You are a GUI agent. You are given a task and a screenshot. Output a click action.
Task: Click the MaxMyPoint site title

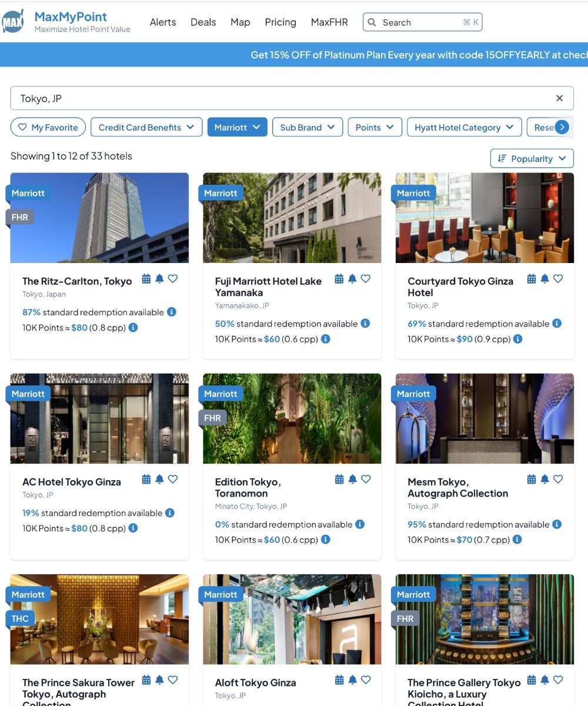pyautogui.click(x=71, y=16)
